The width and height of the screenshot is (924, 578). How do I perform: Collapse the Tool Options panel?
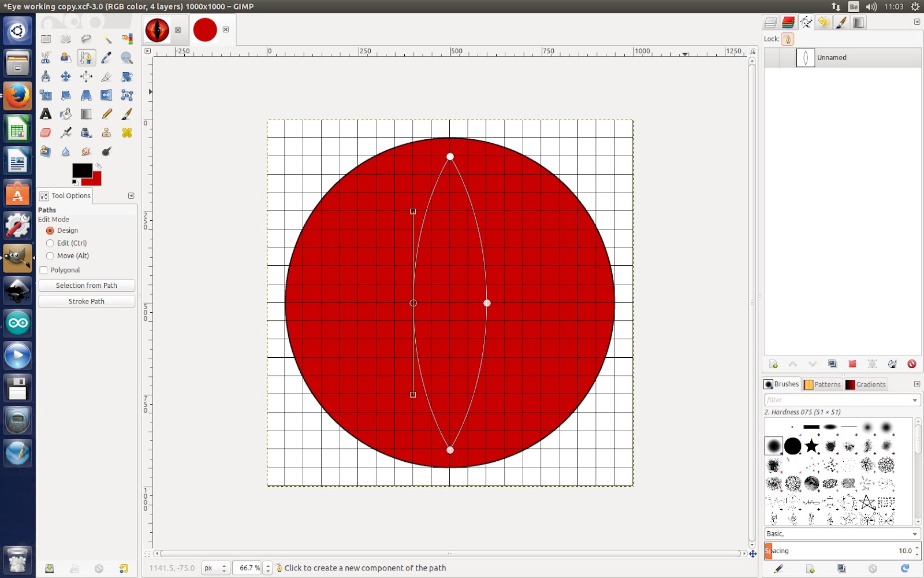point(131,195)
